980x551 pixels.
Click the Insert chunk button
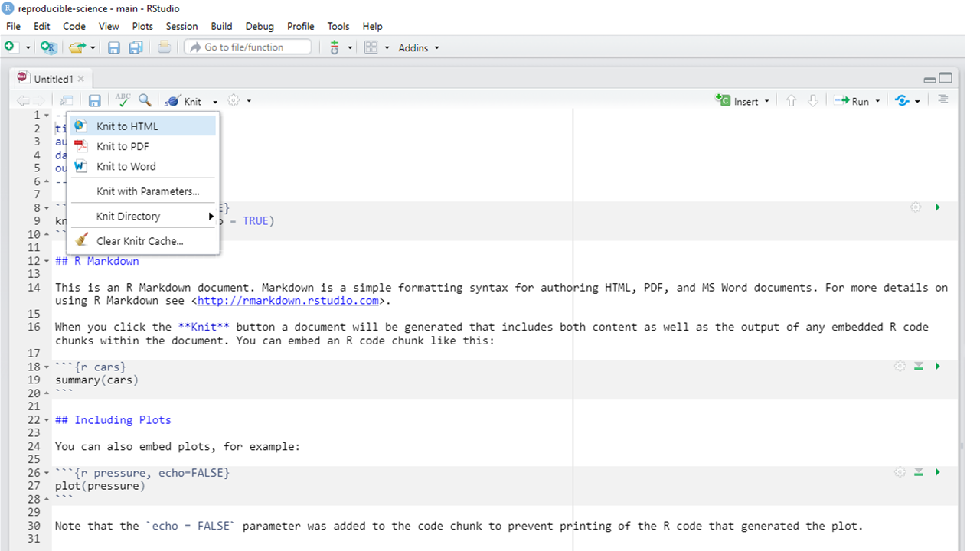(x=737, y=101)
